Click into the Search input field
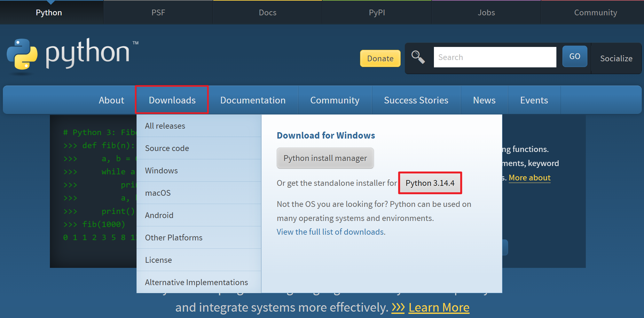Viewport: 644px width, 318px height. click(x=495, y=57)
